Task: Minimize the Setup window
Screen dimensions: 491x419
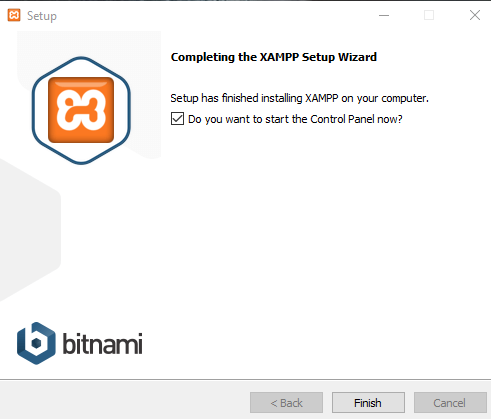Action: click(384, 15)
